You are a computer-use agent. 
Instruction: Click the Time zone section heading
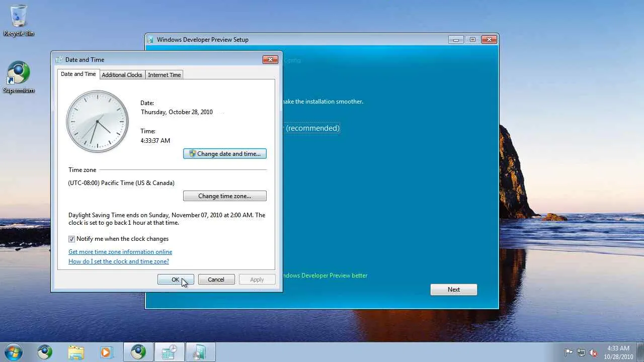(82, 170)
